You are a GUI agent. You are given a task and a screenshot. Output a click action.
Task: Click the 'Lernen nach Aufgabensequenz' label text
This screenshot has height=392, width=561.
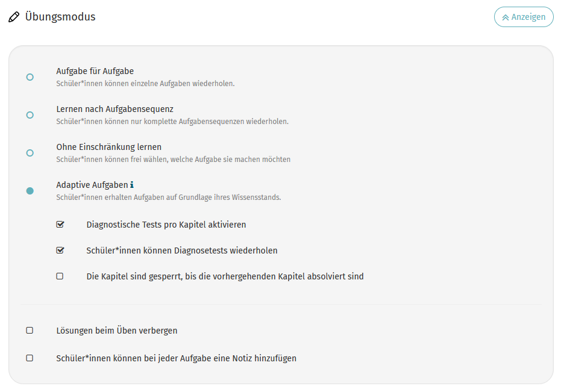[114, 109]
